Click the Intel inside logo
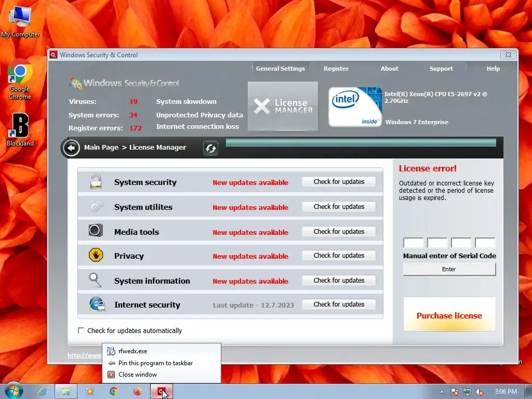The image size is (532, 399). [355, 107]
